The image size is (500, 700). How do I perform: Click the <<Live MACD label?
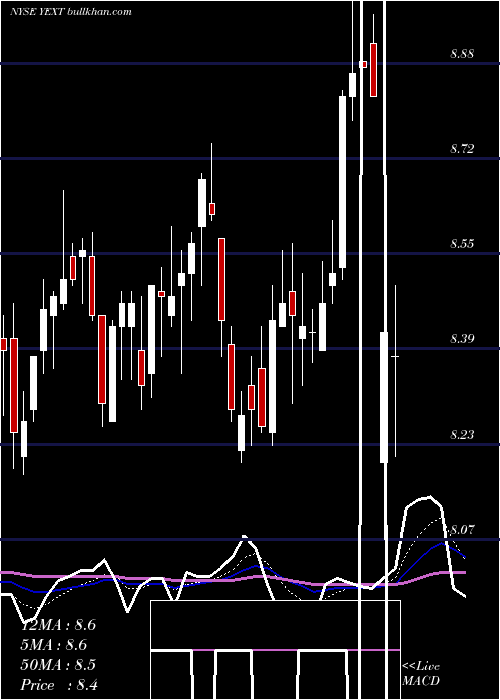click(421, 673)
